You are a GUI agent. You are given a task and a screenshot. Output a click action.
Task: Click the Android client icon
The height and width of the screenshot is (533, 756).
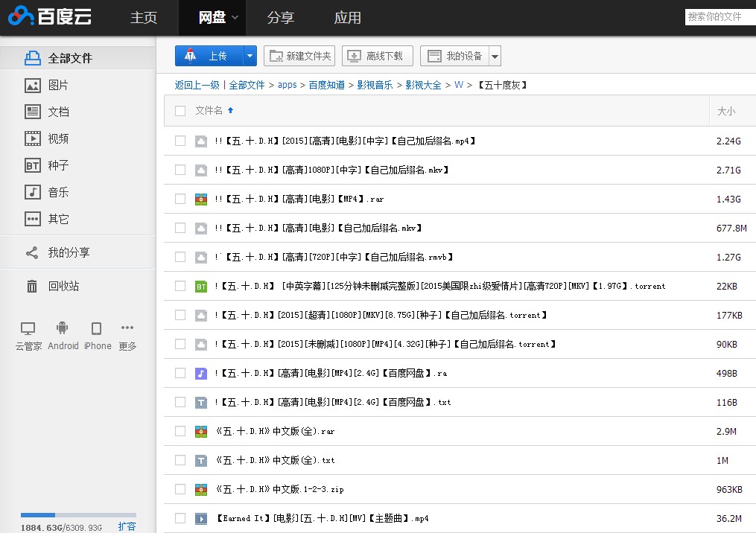tap(63, 328)
